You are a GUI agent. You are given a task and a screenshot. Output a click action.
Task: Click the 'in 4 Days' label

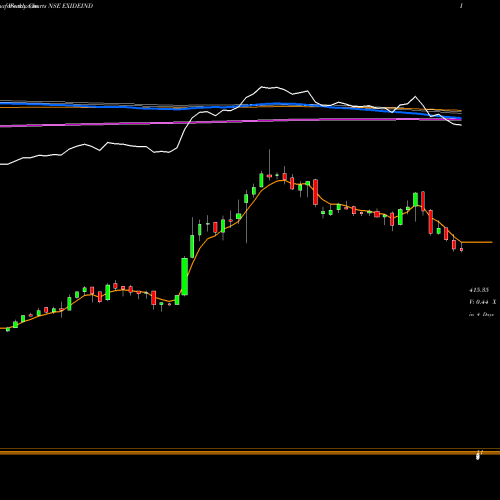481,314
